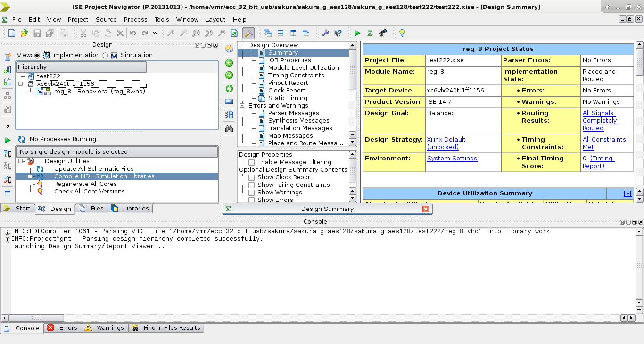Click the Save icon in toolbar
644x344 pixels.
click(x=37, y=33)
